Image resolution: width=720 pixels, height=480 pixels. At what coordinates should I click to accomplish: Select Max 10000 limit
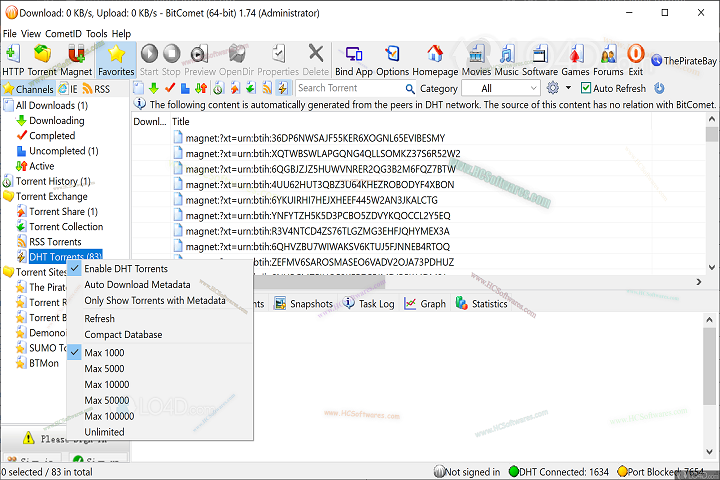160,384
